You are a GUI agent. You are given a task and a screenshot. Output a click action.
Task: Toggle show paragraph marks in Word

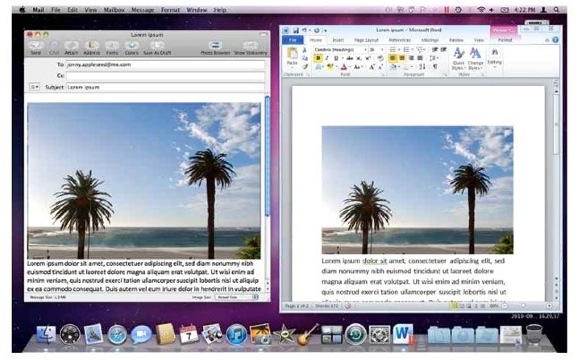[435, 67]
